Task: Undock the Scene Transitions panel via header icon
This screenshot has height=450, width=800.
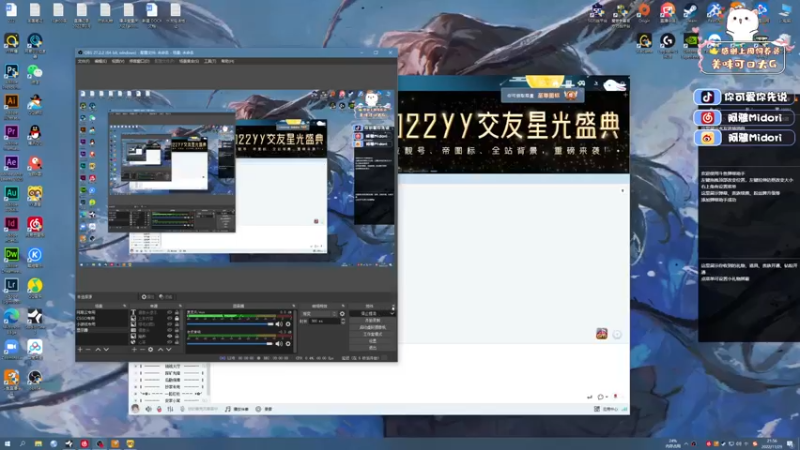Action: click(x=343, y=306)
